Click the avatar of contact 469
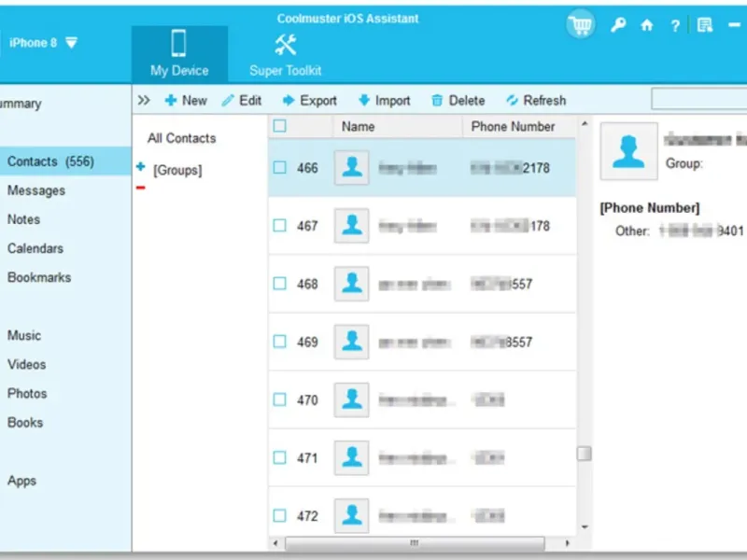This screenshot has height=560, width=747. pos(352,342)
